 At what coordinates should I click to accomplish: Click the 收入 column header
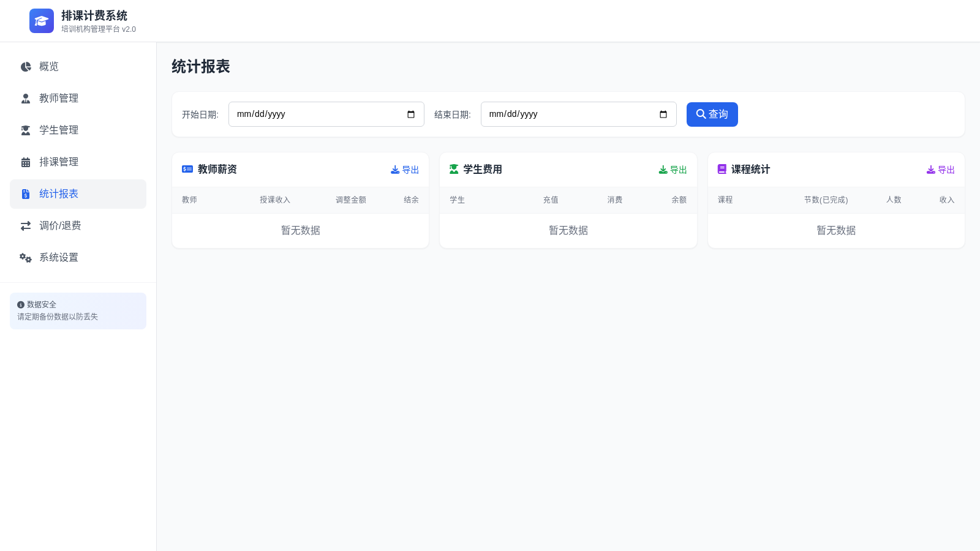(x=947, y=200)
